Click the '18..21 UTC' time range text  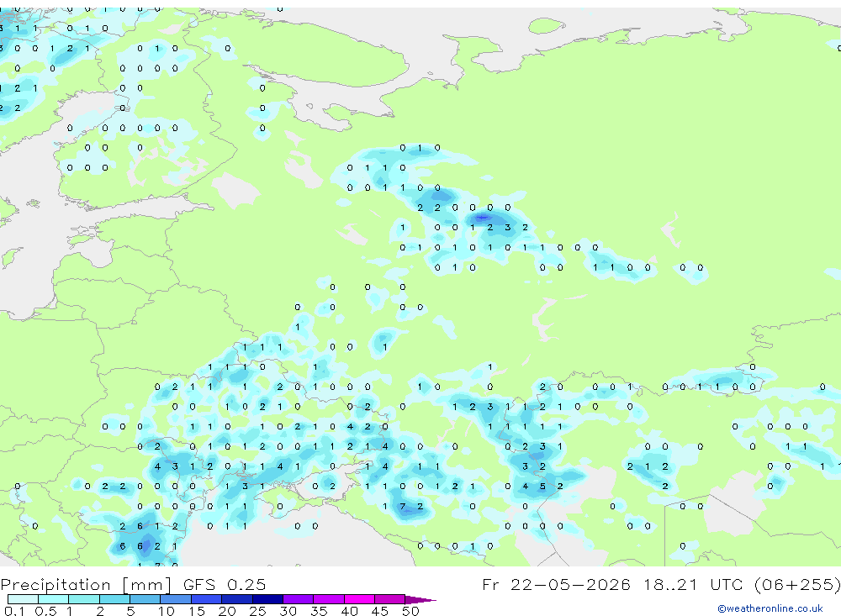pyautogui.click(x=694, y=584)
